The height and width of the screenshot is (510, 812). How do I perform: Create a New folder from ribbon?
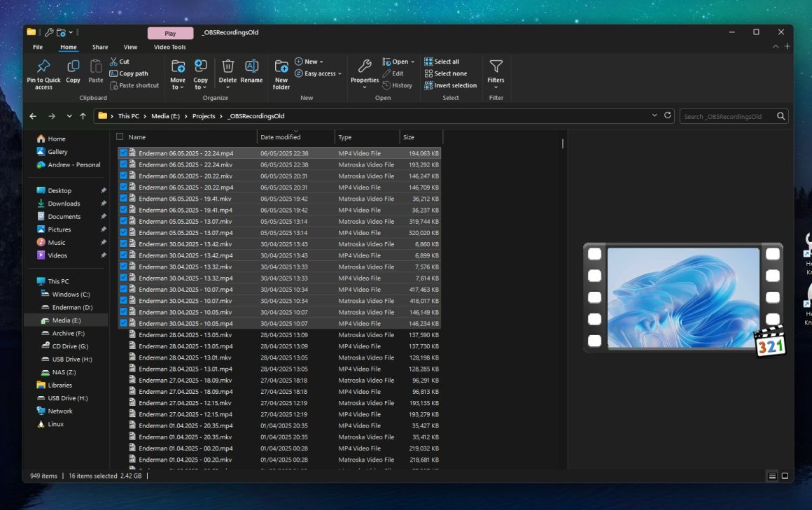tap(281, 73)
